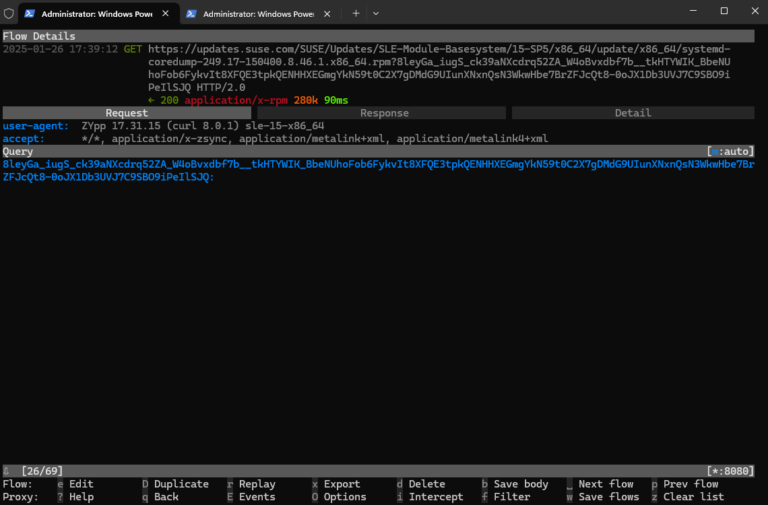Click the Next flow shortcut
The height and width of the screenshot is (505, 768).
pos(600,484)
